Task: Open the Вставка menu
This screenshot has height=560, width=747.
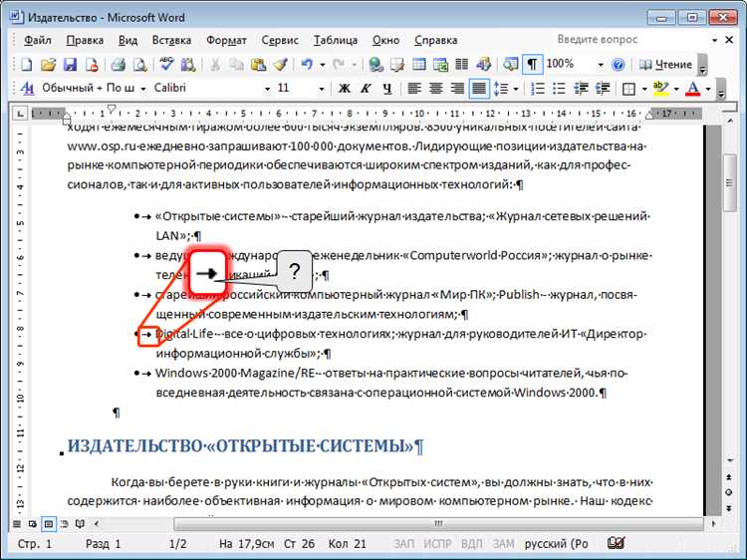Action: (171, 40)
